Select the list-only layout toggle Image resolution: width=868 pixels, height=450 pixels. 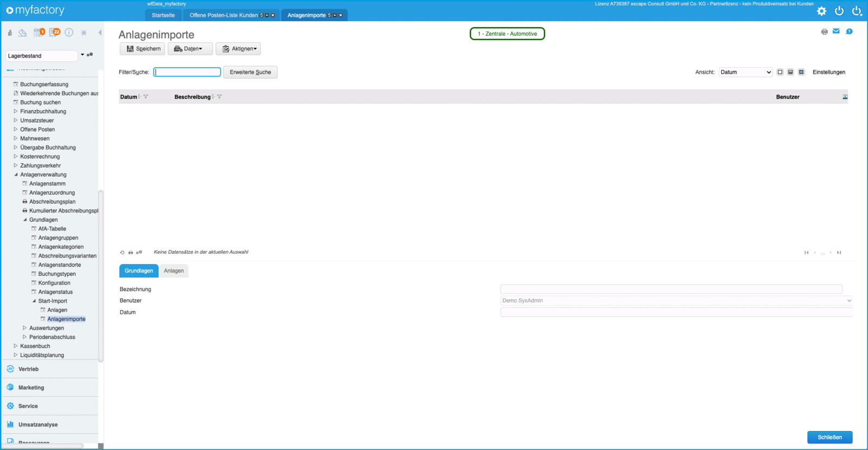(x=780, y=72)
